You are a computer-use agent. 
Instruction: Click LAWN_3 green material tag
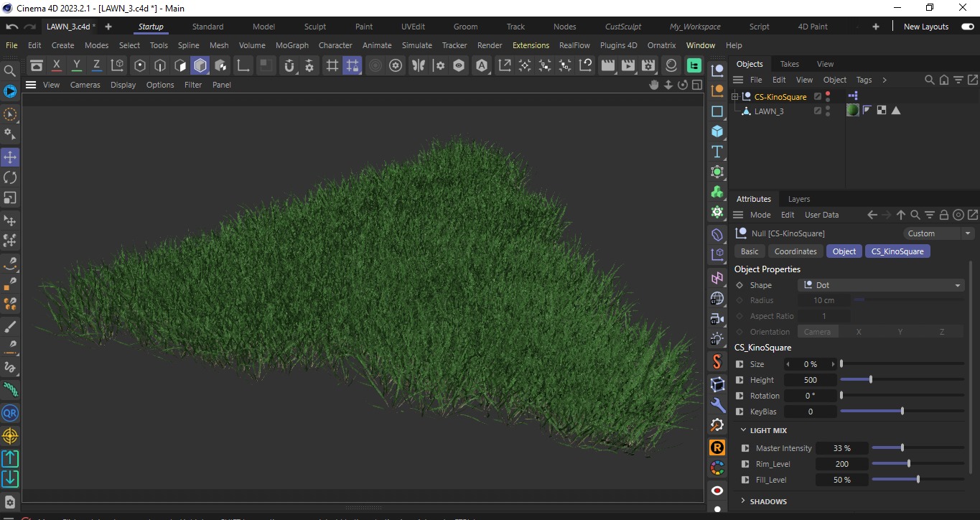pos(853,111)
